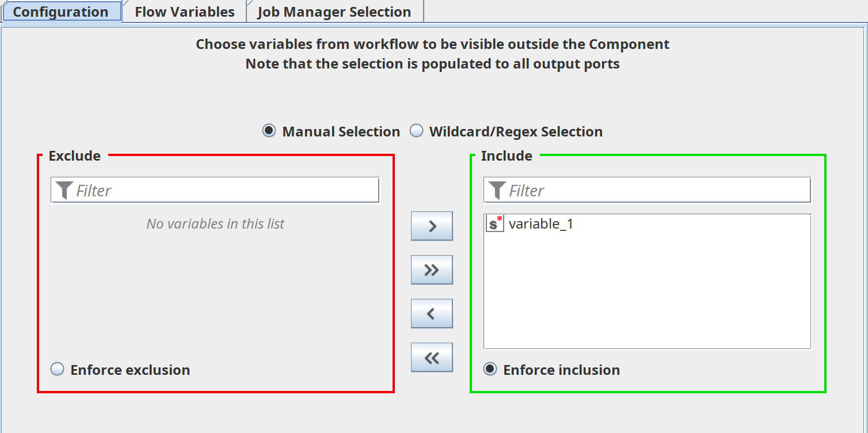Click the single left arrow transfer button
This screenshot has height=433, width=868.
432,313
